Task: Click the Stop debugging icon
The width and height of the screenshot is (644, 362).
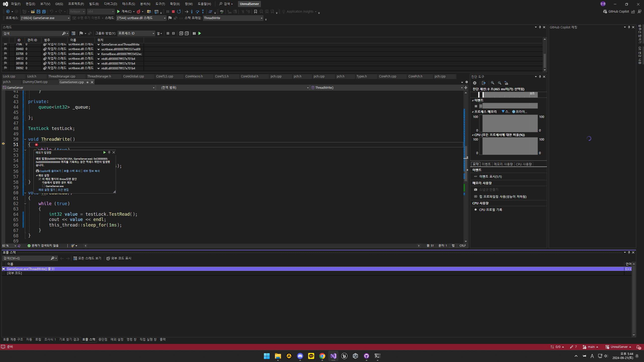Action: (x=173, y=11)
